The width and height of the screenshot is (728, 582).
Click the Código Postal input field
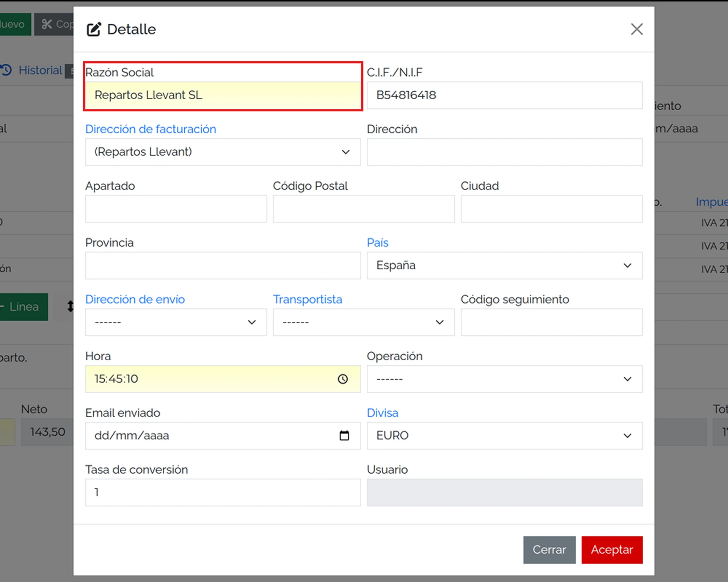click(x=364, y=209)
